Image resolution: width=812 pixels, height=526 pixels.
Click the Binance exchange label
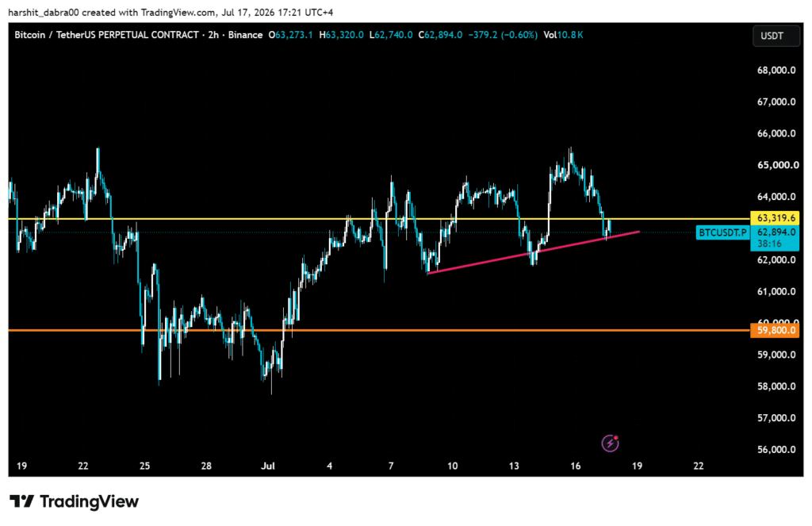246,35
